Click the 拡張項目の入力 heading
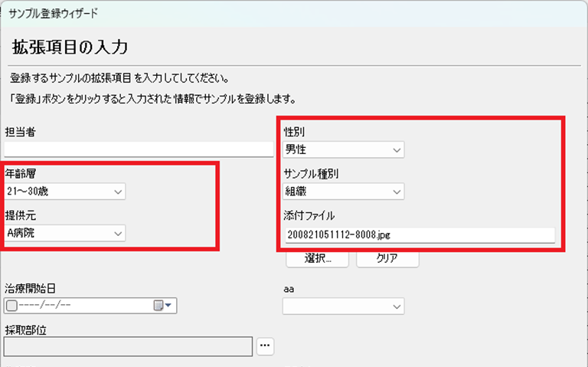This screenshot has height=367, width=588. tap(70, 48)
